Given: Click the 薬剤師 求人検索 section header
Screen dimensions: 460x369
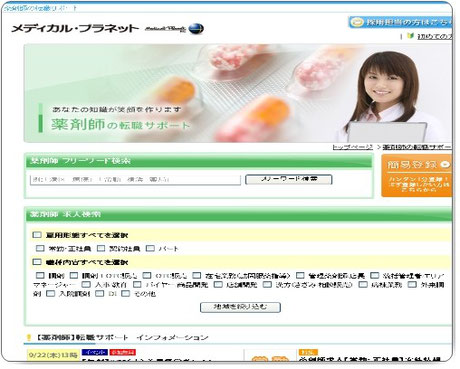Looking at the screenshot, I should (239, 214).
